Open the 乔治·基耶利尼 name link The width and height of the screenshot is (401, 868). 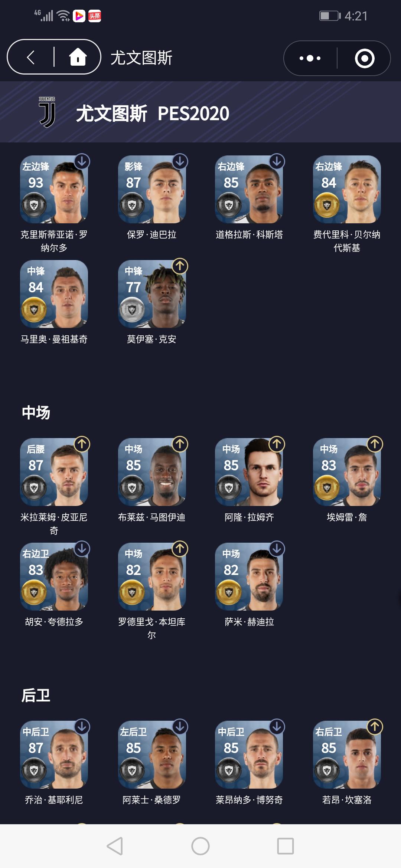54,800
